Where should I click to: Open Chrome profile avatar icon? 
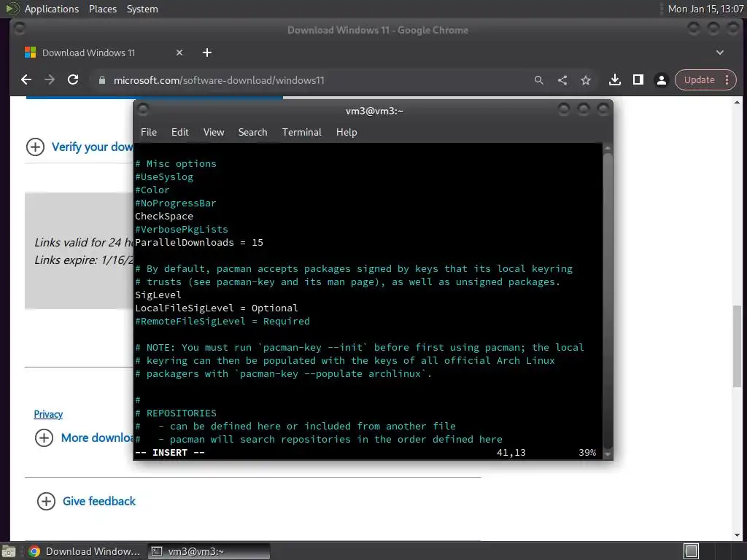[661, 80]
